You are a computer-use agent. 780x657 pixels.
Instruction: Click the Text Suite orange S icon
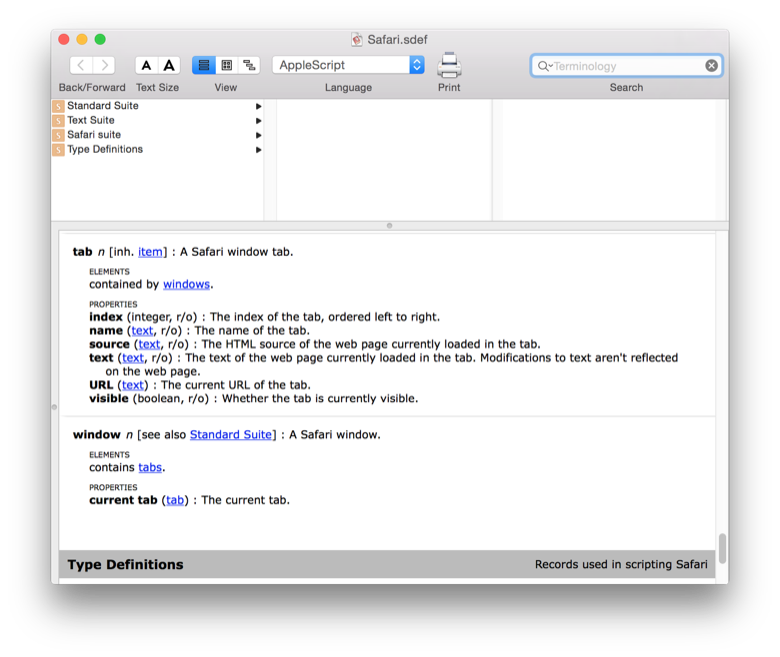[x=58, y=121]
